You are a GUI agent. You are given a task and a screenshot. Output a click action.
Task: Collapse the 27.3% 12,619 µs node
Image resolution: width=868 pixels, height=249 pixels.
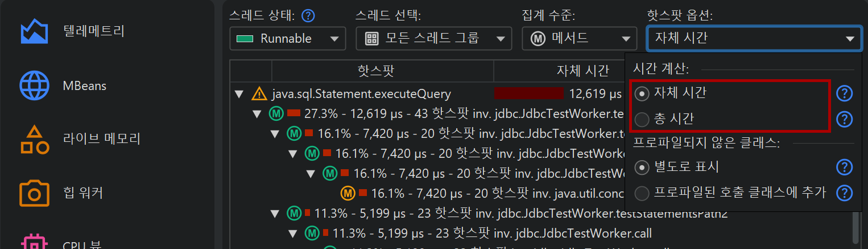tap(258, 113)
